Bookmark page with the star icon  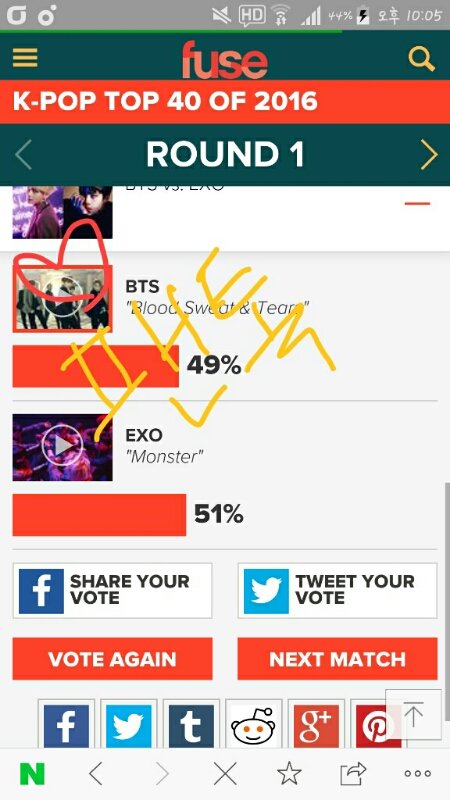289,774
